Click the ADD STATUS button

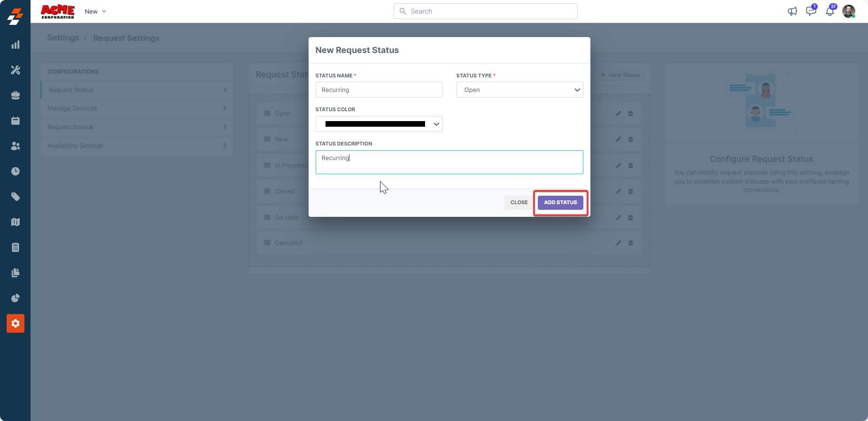coord(560,203)
